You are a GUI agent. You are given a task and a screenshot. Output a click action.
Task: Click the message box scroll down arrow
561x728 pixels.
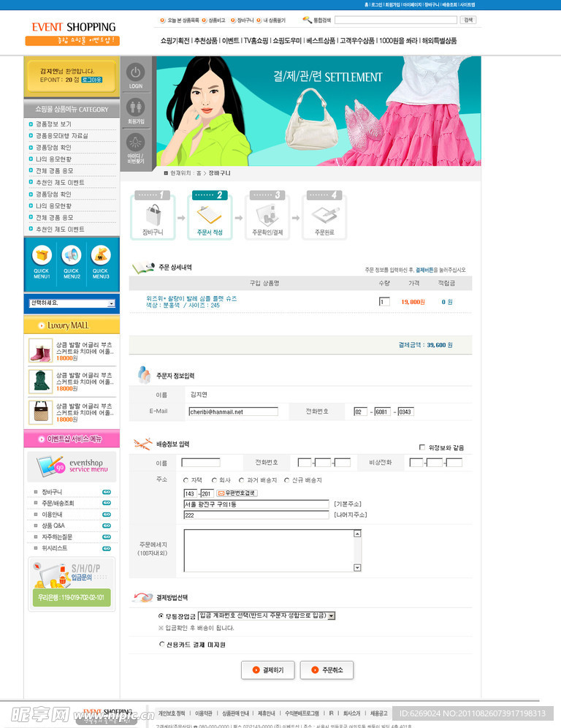coord(357,567)
